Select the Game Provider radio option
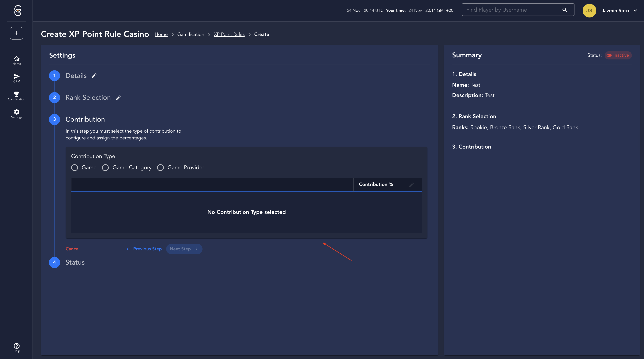The image size is (644, 359). (161, 168)
